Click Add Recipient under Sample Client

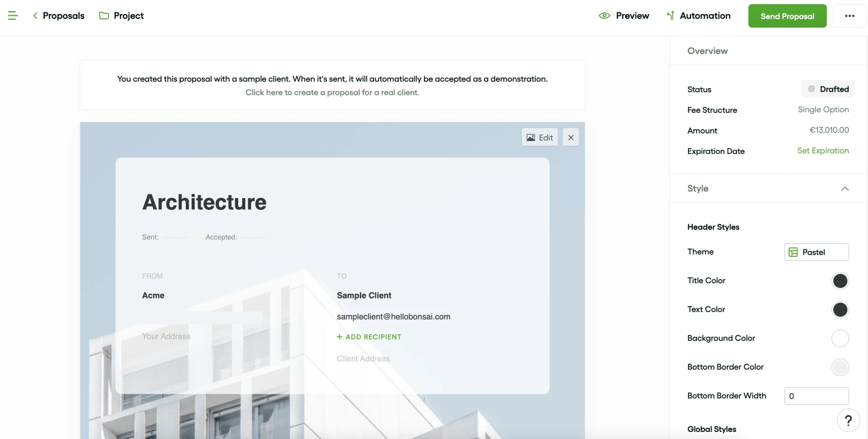pyautogui.click(x=369, y=337)
